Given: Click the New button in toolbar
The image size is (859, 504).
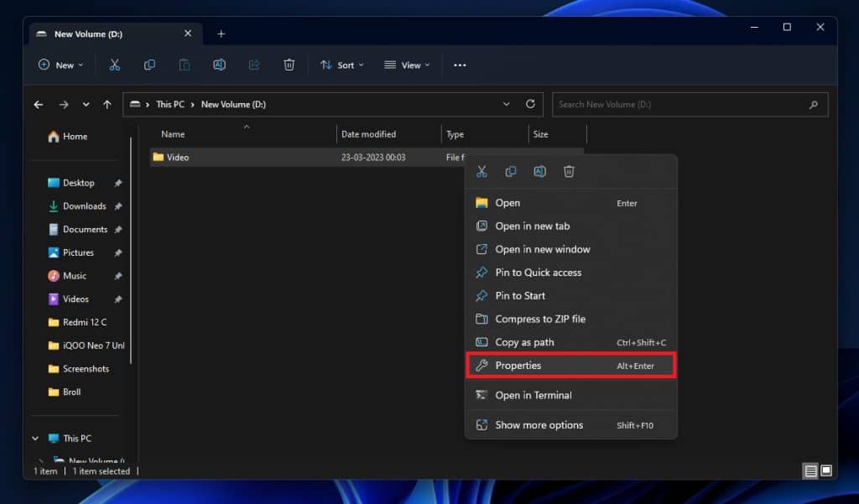Looking at the screenshot, I should point(60,65).
